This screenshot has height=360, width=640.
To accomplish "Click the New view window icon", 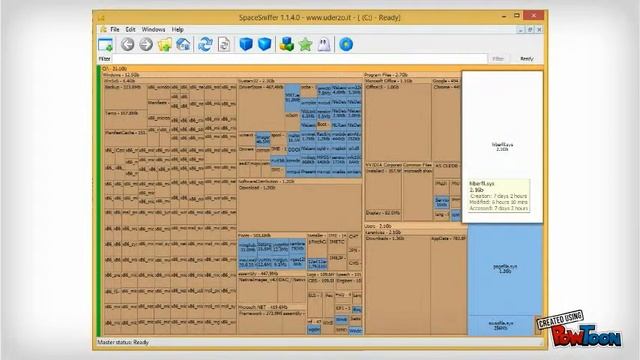I will [x=105, y=44].
